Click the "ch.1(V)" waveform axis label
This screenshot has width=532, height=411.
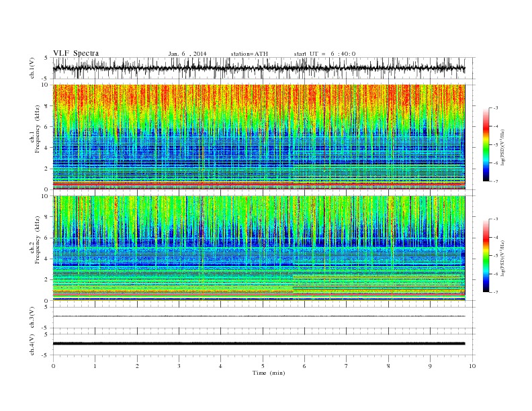(32, 68)
